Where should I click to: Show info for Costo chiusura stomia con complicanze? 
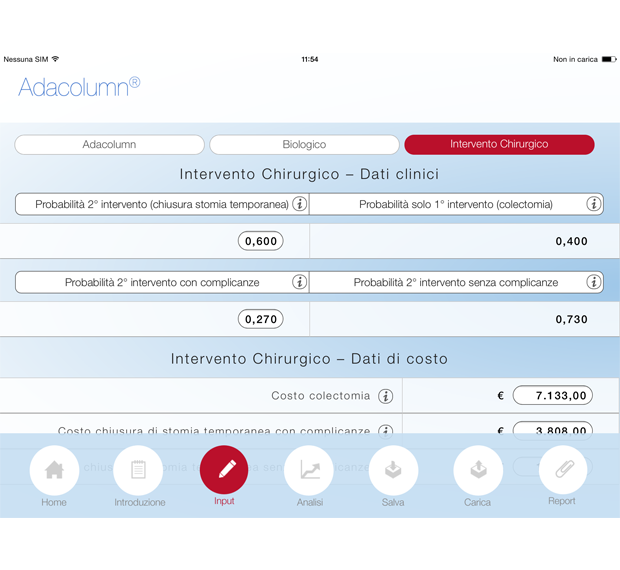point(386,430)
